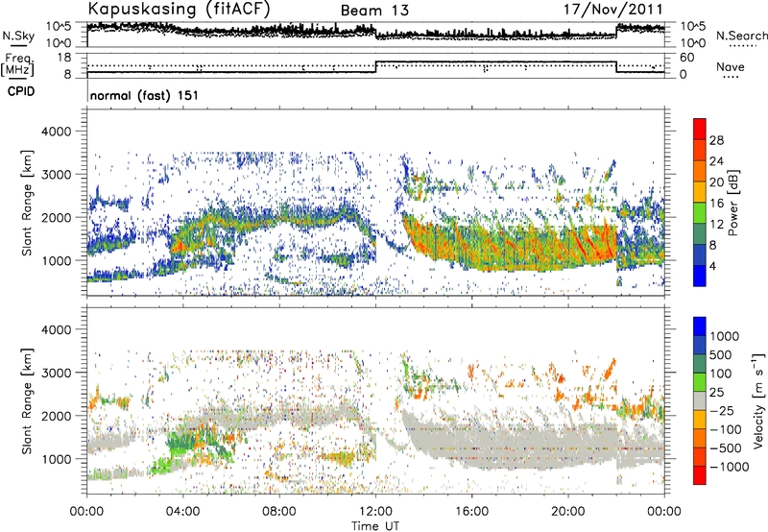768x532 pixels.
Task: Click the yellow 16–20 dB Power colorbar segment
Action: pyautogui.click(x=700, y=191)
